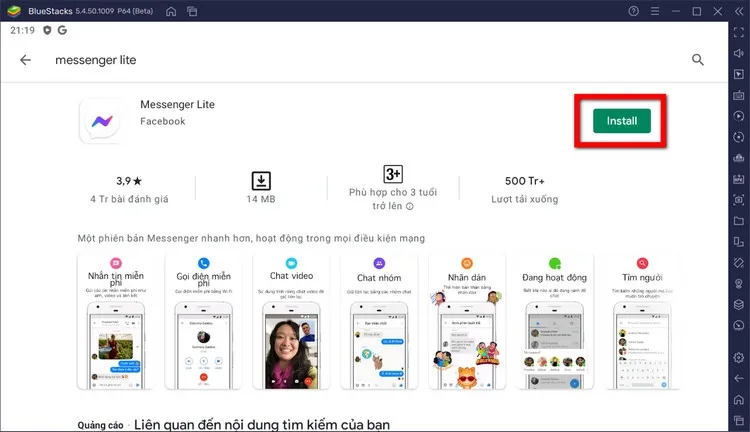Image resolution: width=750 pixels, height=432 pixels.
Task: Click the sidebar Android home button
Action: click(x=739, y=399)
